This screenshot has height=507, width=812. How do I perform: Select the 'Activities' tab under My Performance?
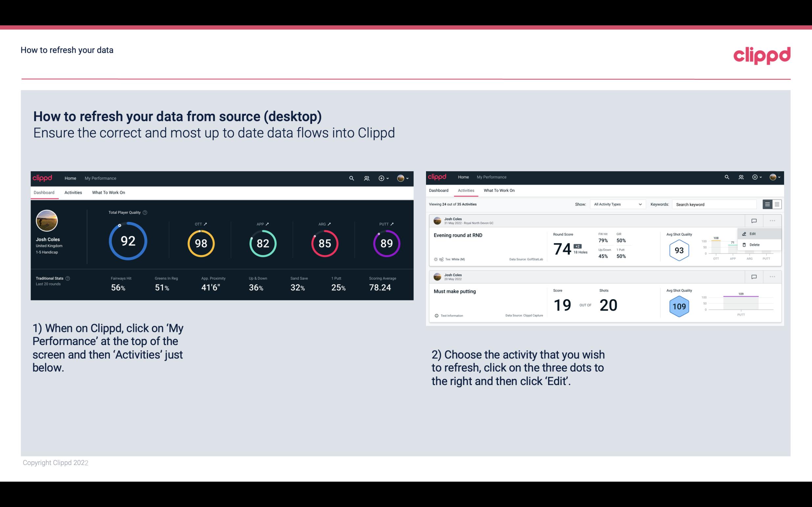pos(73,192)
